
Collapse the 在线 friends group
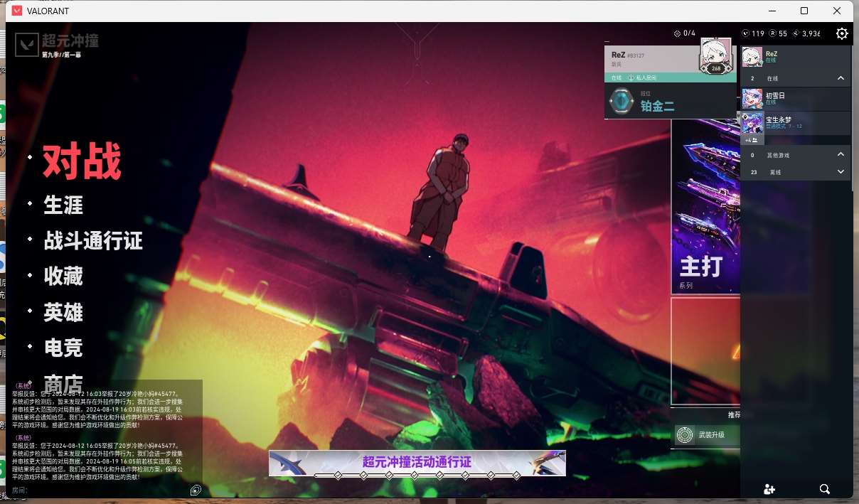tap(841, 78)
